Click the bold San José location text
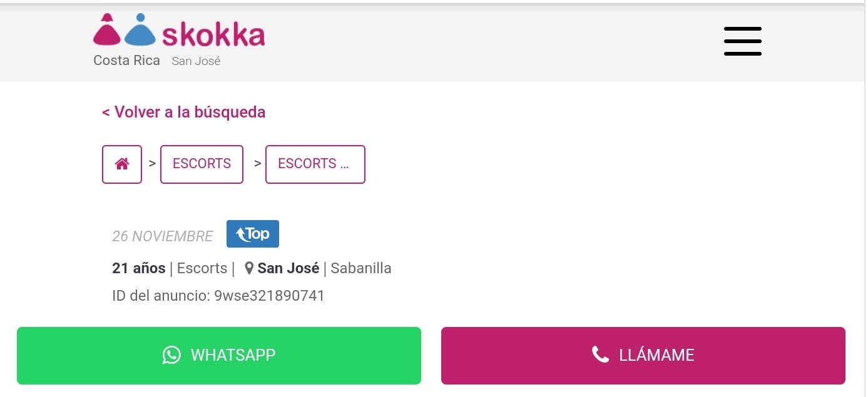 coord(288,268)
